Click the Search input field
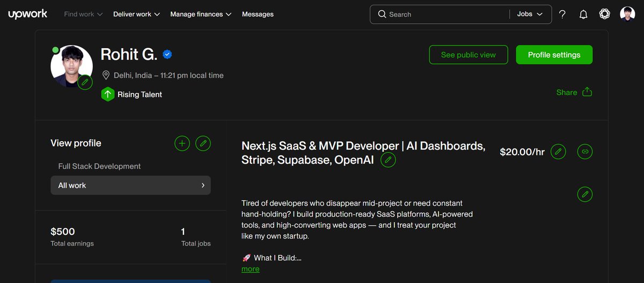This screenshot has height=283, width=644. coord(448,14)
